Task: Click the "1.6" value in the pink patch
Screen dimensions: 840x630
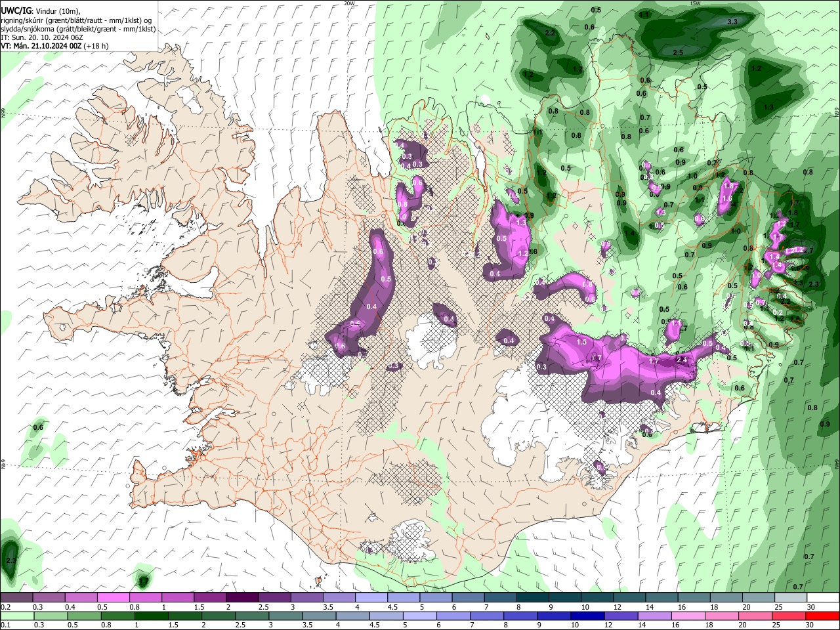Action: tap(726, 198)
